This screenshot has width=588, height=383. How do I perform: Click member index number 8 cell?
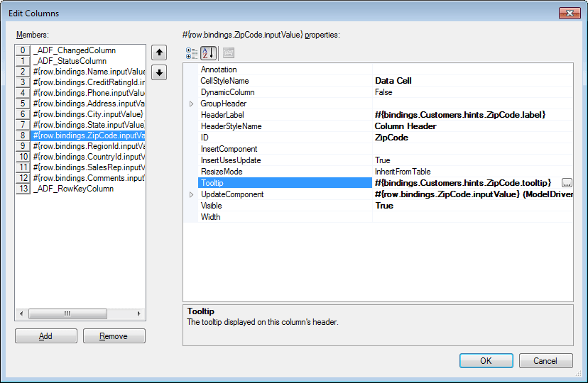[23, 135]
